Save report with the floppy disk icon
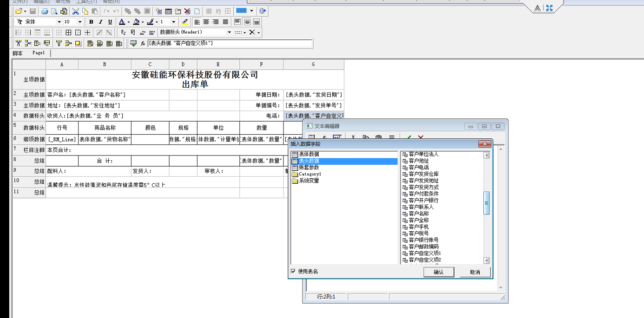The width and height of the screenshot is (644, 318). [x=33, y=11]
